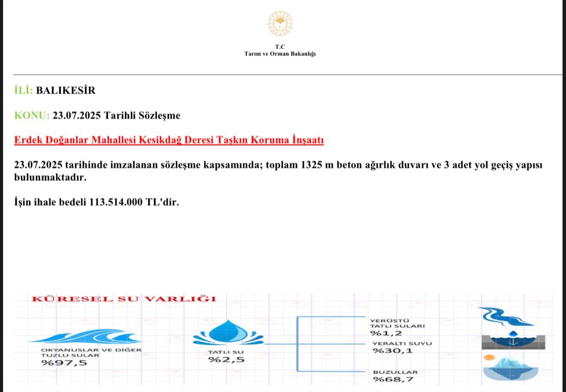Click the groundwater droplet icon
Image resolution: width=566 pixels, height=392 pixels.
point(513,341)
